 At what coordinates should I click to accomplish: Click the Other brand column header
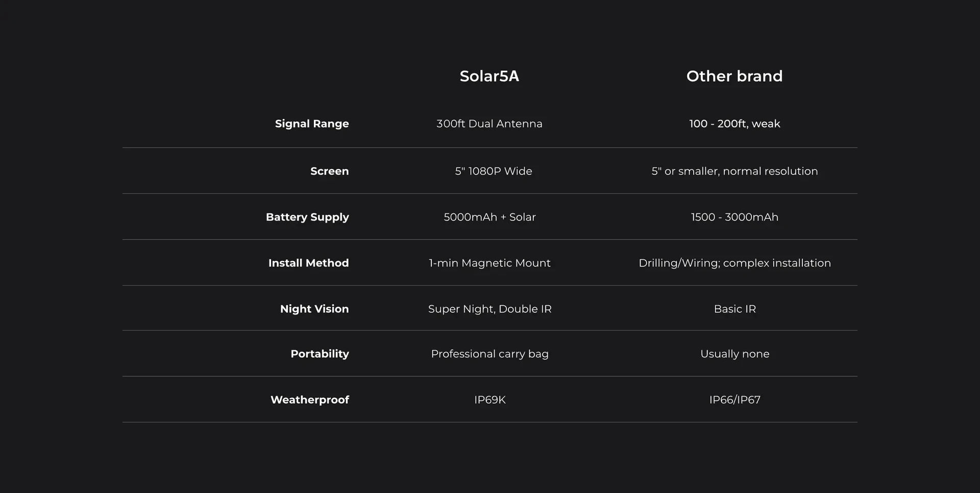(x=734, y=76)
